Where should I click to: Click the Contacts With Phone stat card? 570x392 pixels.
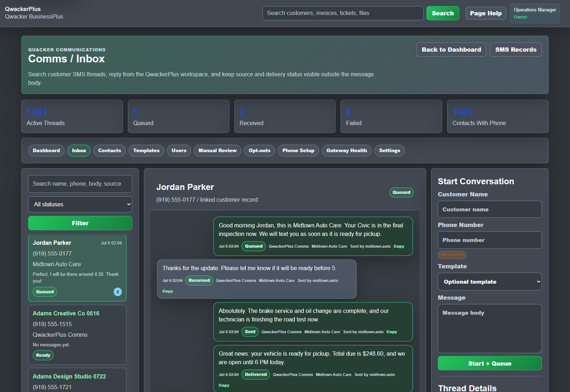coord(498,117)
